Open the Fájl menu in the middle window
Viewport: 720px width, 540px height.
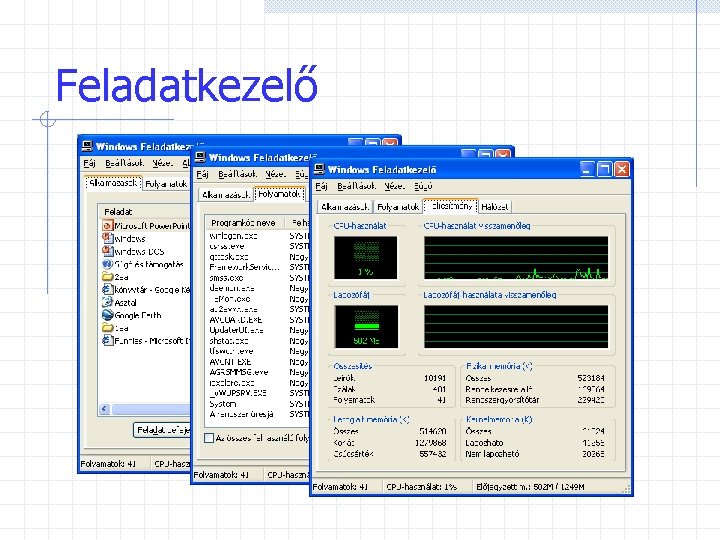202,174
